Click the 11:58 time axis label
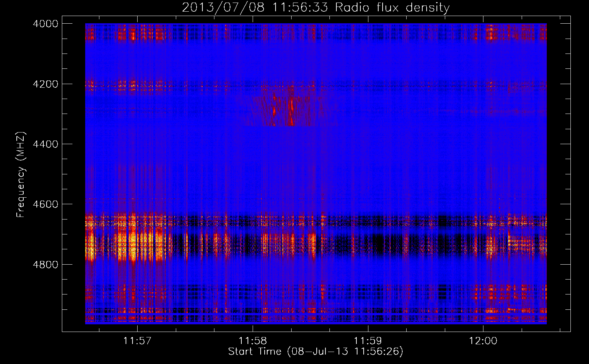 [x=253, y=341]
